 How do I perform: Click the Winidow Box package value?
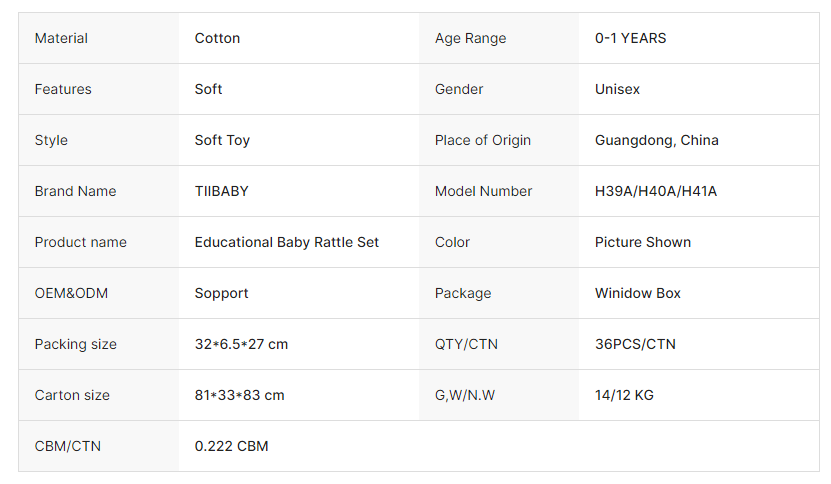[637, 293]
